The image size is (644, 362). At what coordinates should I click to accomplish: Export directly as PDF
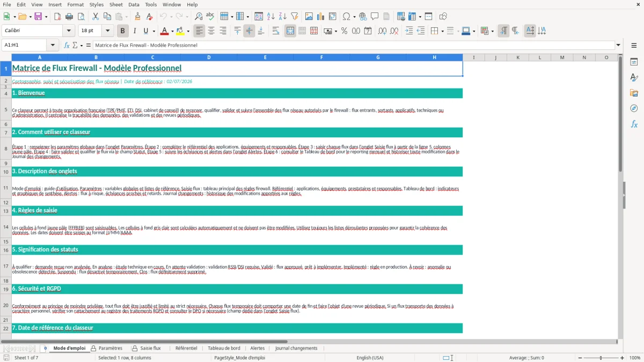(57, 17)
